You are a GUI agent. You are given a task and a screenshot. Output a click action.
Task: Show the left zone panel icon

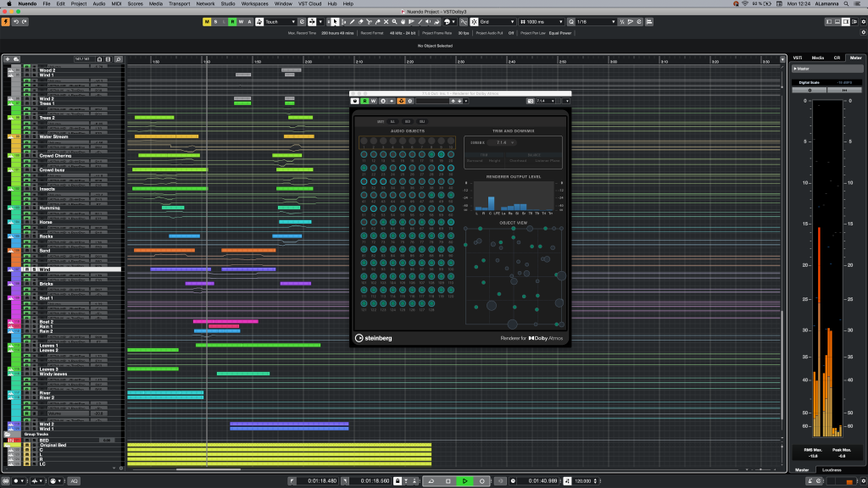[x=829, y=22]
